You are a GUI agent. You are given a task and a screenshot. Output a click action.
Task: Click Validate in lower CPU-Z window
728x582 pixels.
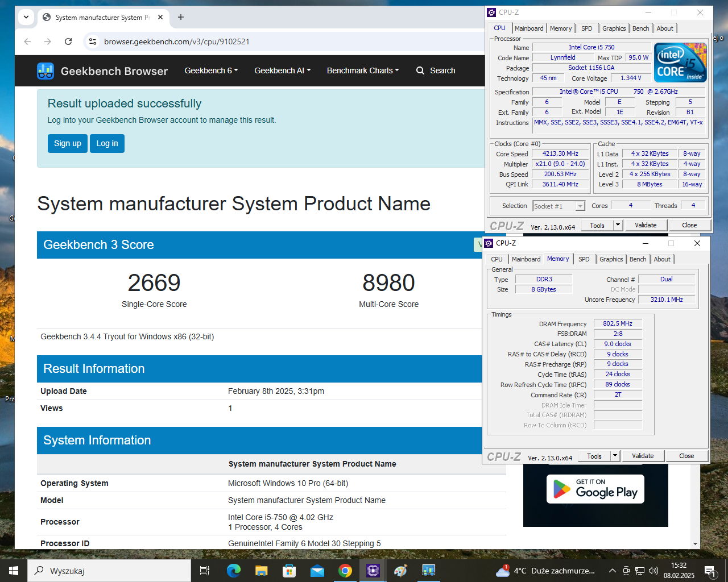tap(643, 456)
